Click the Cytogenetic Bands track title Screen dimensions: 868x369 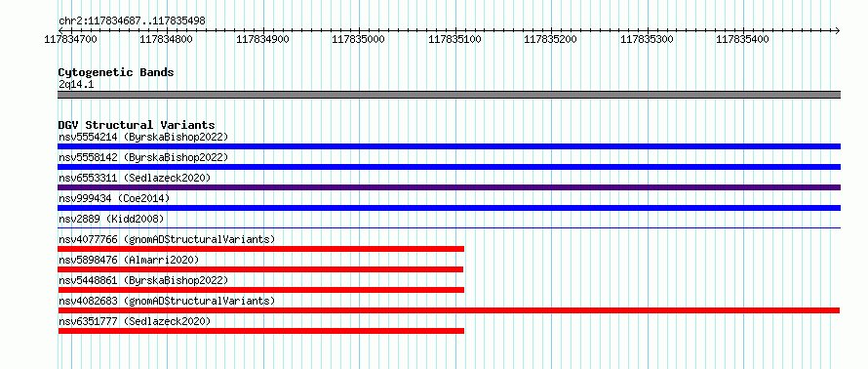(x=116, y=72)
